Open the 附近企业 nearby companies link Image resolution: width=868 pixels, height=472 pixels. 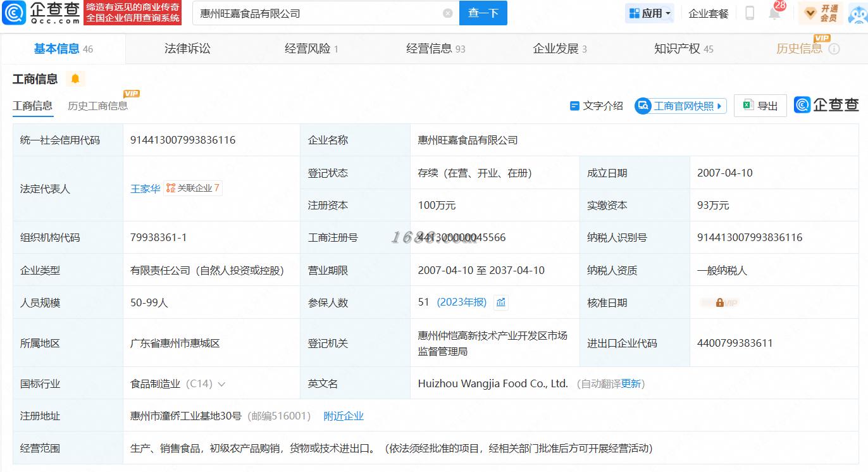point(344,416)
